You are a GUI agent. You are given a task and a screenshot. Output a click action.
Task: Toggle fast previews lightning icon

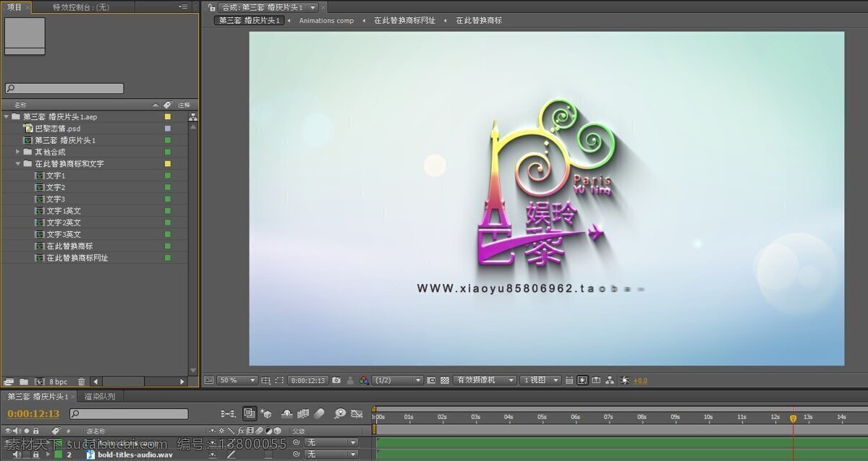[582, 380]
